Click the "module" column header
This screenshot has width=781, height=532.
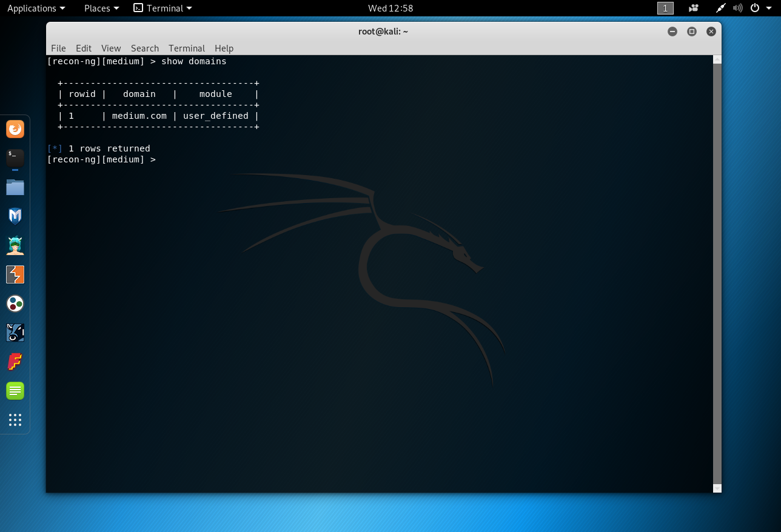216,94
